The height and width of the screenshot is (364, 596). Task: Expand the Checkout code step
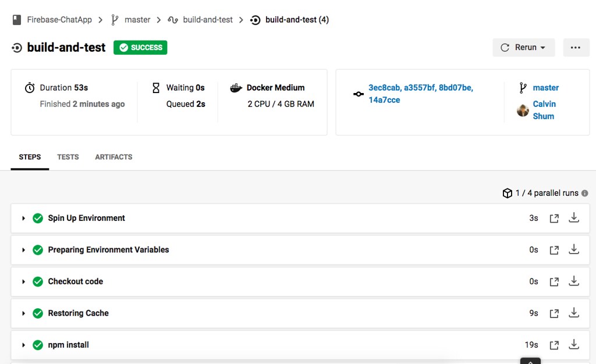click(23, 281)
